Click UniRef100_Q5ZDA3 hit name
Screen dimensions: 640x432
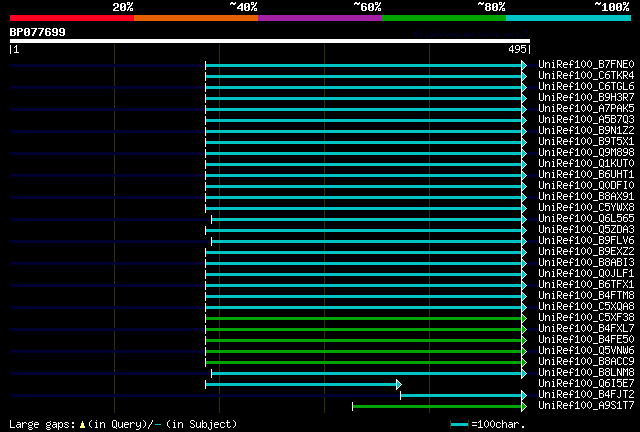tap(586, 230)
